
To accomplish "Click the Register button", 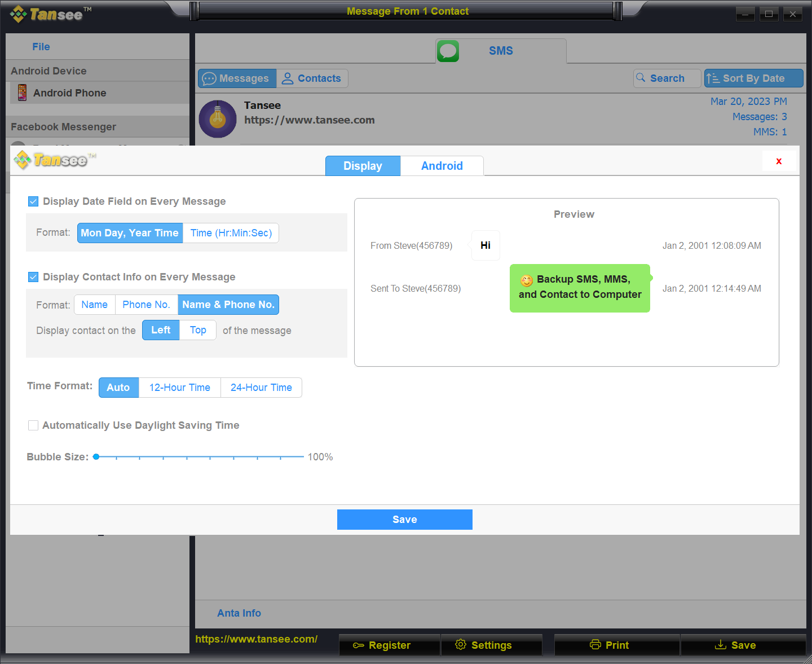I will tap(390, 645).
